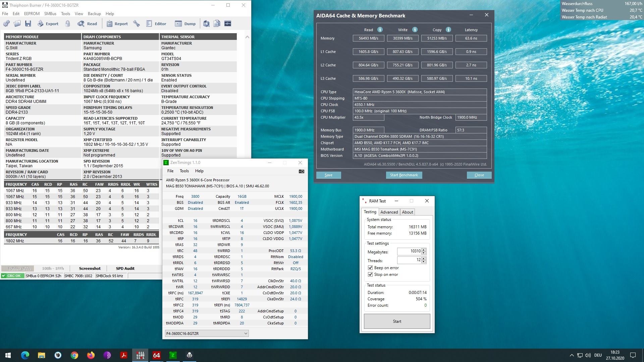Screen dimensions: 644x362
Task: Click Read SPD toolbar button
Action: tap(87, 24)
